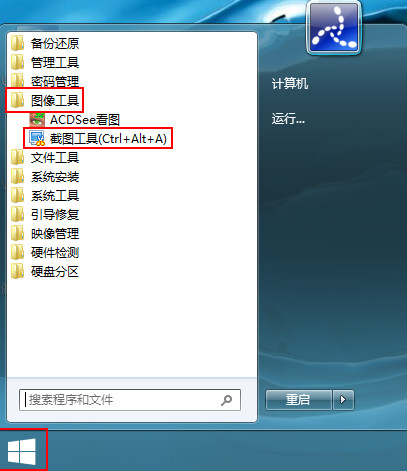Open the 系统安装 folder
Viewport: 407px width, 471px height.
click(x=45, y=177)
